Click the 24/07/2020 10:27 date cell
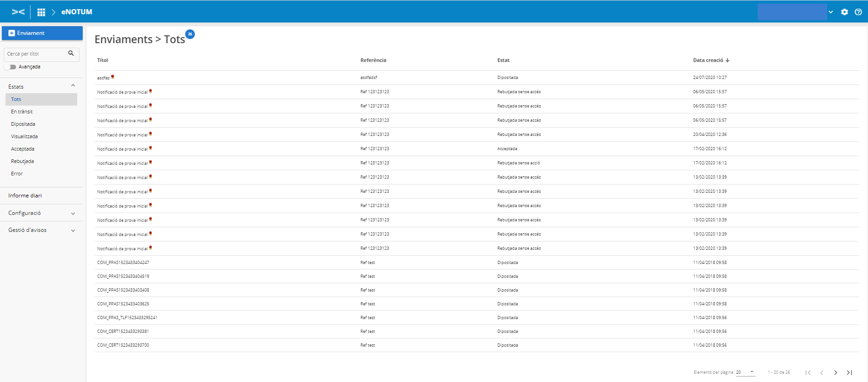This screenshot has height=382, width=868. (x=710, y=78)
